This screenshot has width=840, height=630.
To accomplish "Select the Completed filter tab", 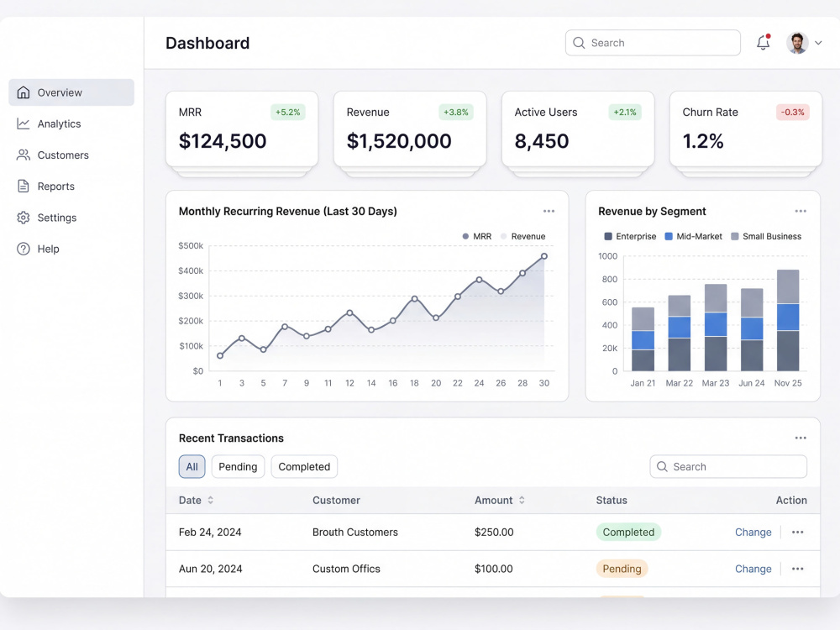I will click(304, 466).
